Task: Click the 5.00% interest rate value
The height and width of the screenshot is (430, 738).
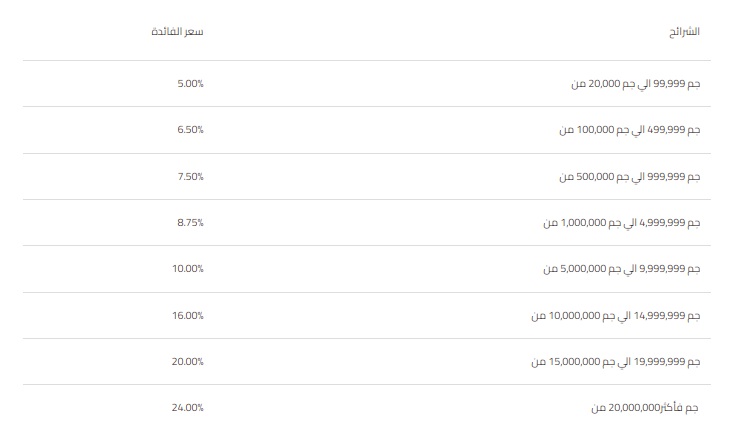Action: coord(190,84)
